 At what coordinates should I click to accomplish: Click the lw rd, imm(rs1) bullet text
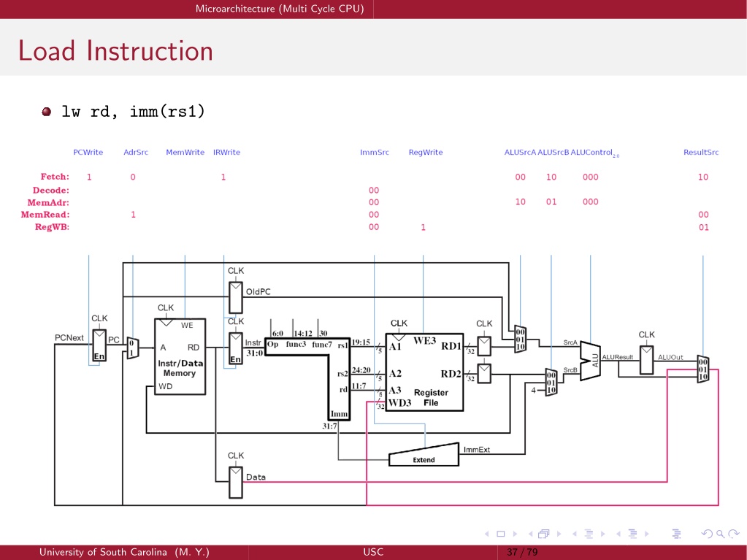click(x=133, y=112)
